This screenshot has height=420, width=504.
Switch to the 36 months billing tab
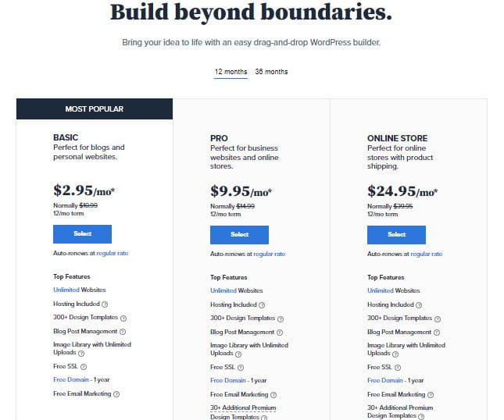(271, 72)
